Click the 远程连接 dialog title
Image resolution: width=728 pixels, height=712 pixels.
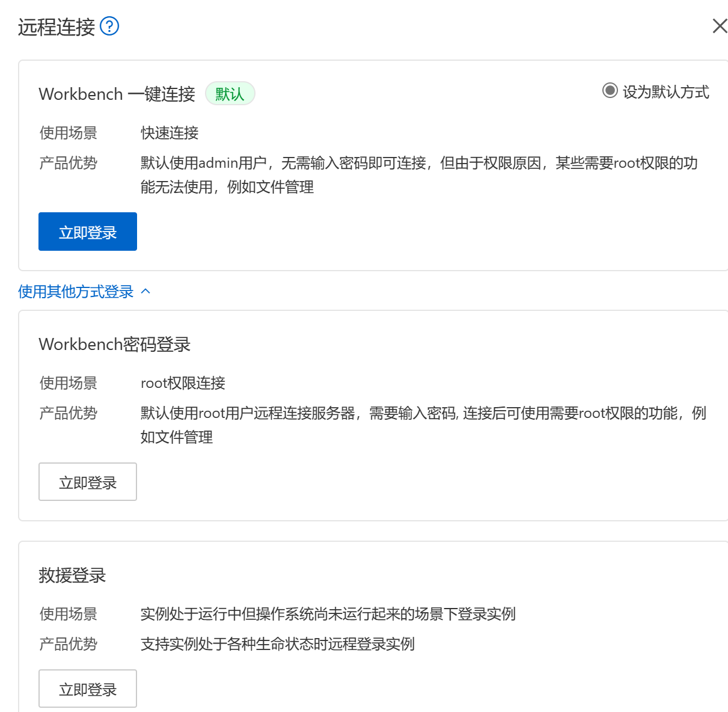[x=57, y=27]
